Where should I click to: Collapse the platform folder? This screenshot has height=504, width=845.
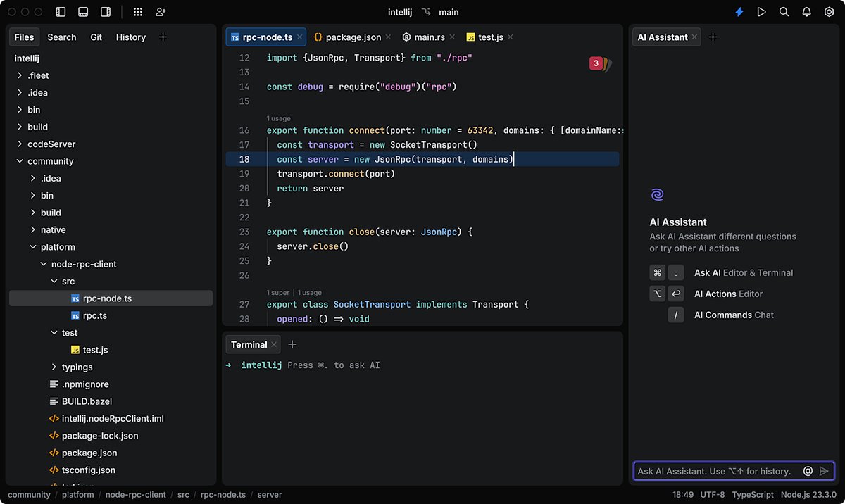(x=33, y=247)
